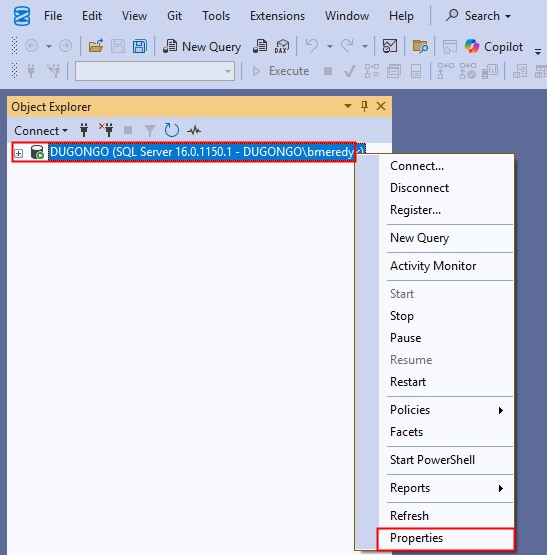
Task: Click Connect Object Explorer plug icon
Action: click(x=84, y=131)
